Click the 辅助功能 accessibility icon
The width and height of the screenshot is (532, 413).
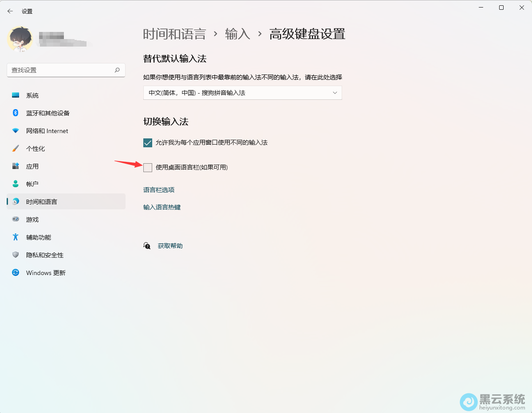(16, 237)
